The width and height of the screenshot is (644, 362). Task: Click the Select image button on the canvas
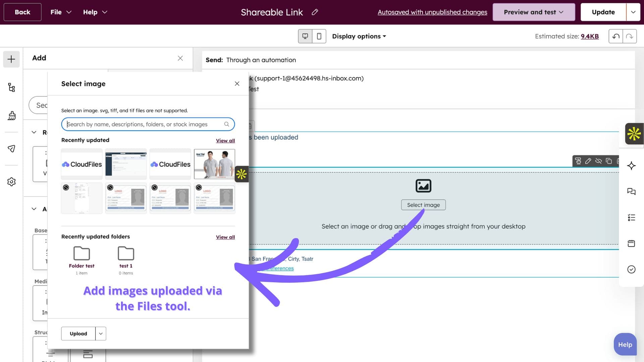pyautogui.click(x=423, y=205)
